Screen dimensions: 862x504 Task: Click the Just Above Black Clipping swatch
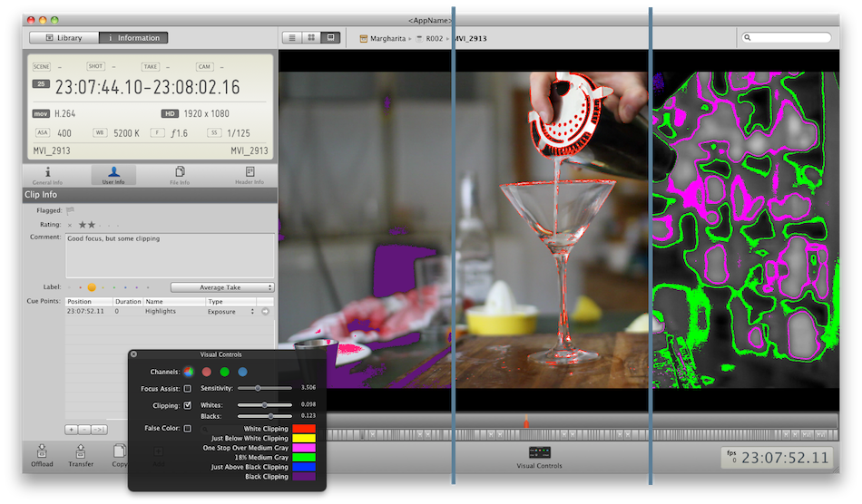tap(304, 467)
